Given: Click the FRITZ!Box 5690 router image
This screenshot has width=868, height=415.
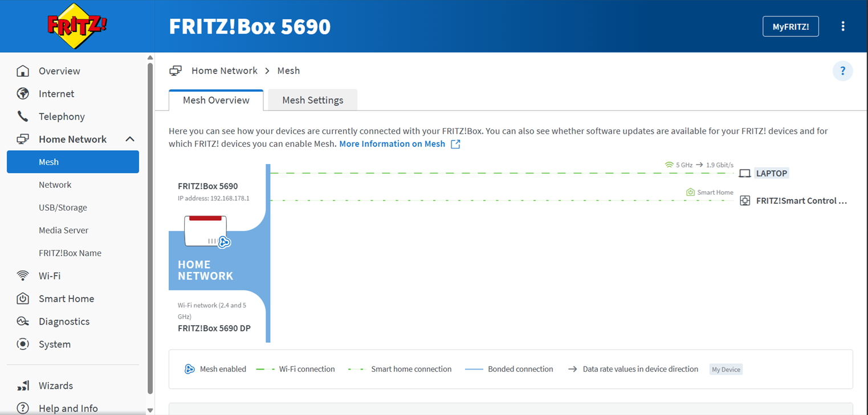Looking at the screenshot, I should (205, 231).
